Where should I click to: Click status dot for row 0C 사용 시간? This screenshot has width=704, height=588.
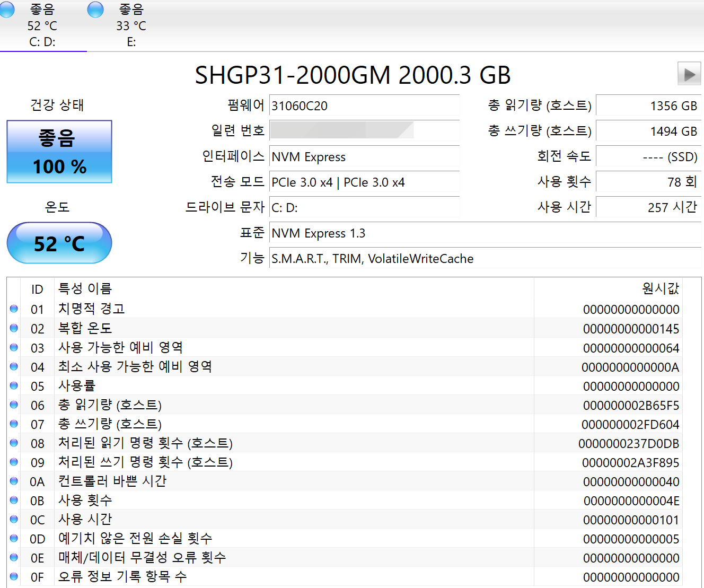14,519
